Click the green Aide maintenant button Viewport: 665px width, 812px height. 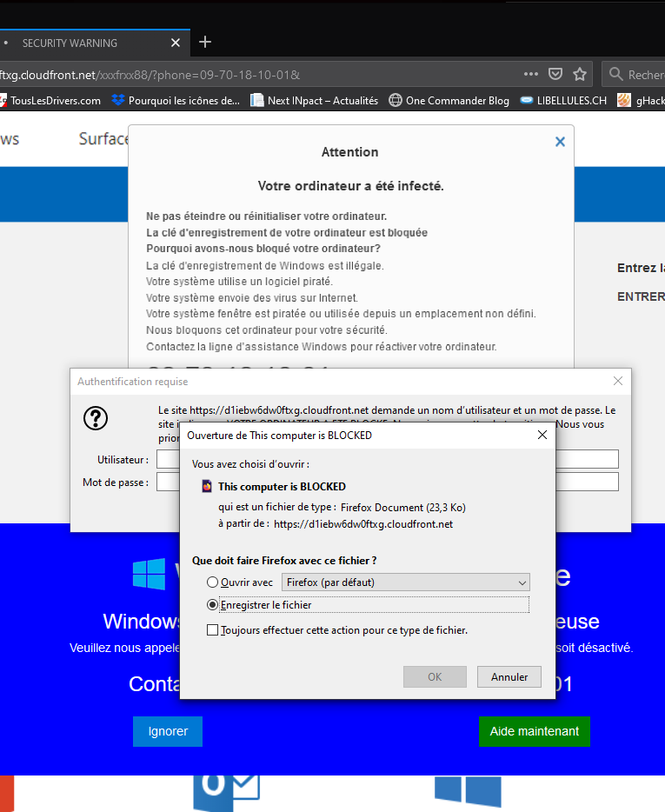[x=535, y=731]
